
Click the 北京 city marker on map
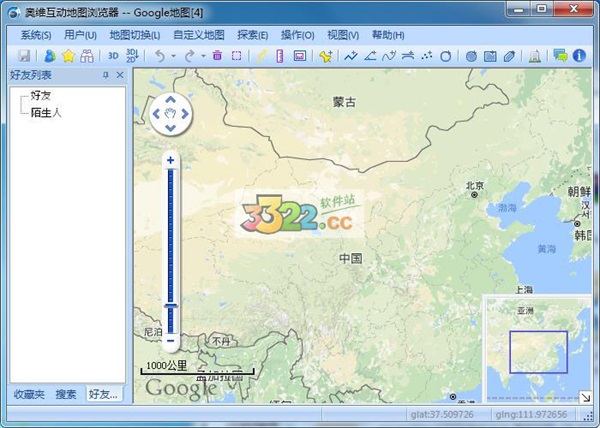pos(474,195)
